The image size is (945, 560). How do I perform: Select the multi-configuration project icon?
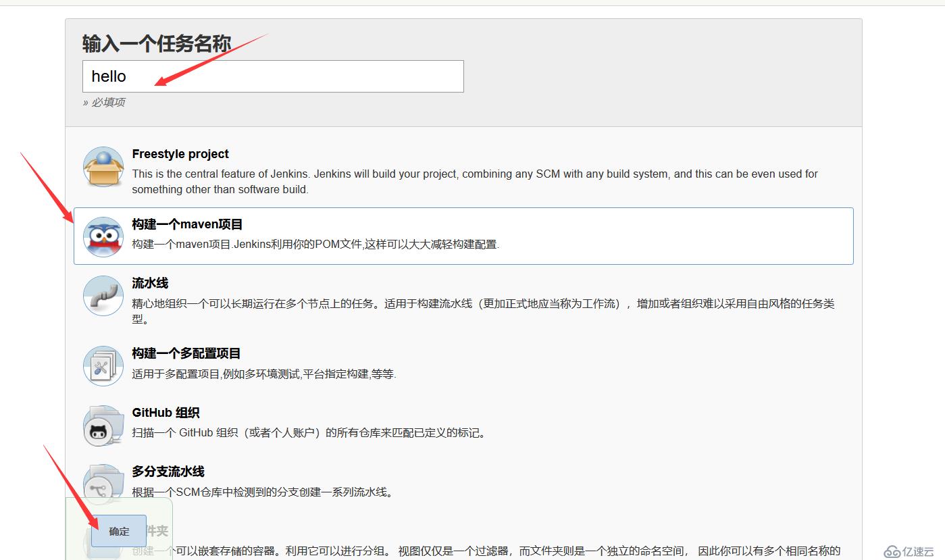[103, 366]
